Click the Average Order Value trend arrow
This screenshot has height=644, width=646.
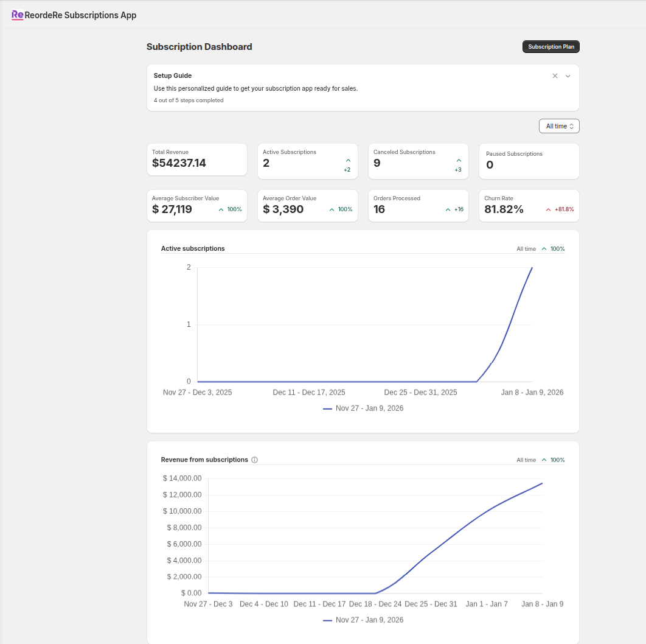[x=332, y=209]
